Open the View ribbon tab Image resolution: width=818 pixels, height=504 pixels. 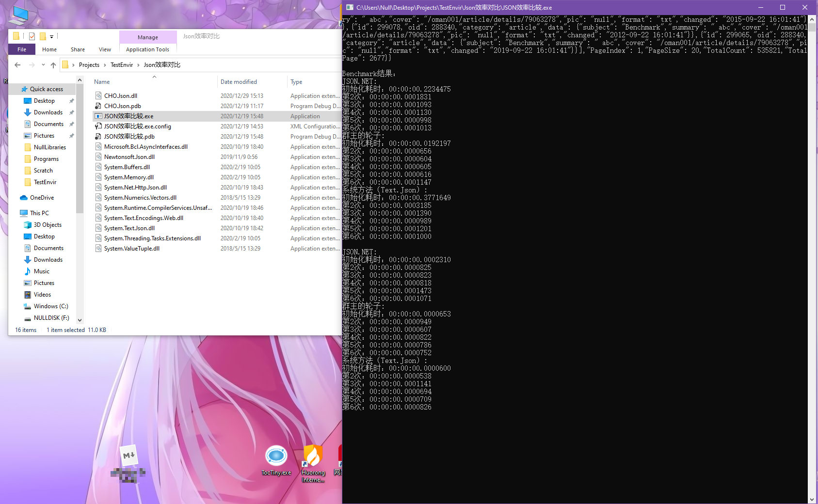click(x=105, y=49)
